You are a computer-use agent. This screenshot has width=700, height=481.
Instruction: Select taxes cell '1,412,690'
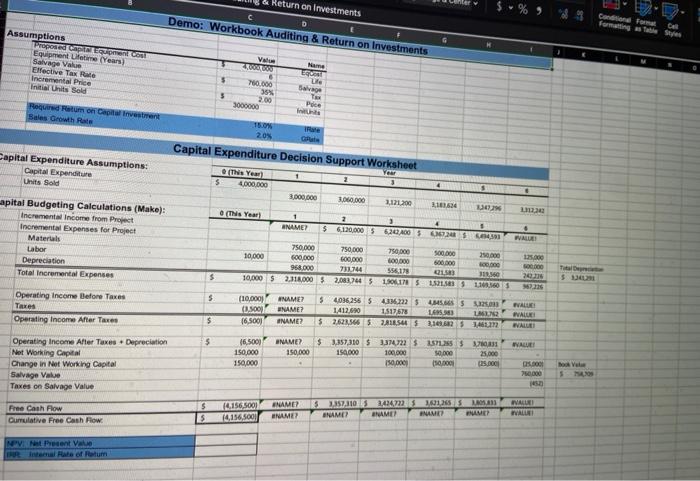(x=346, y=310)
